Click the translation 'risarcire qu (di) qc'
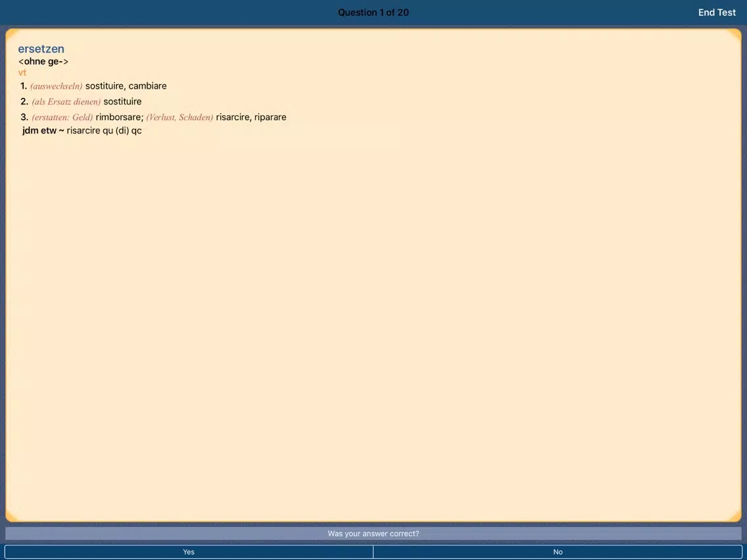Image resolution: width=747 pixels, height=560 pixels. [x=105, y=131]
